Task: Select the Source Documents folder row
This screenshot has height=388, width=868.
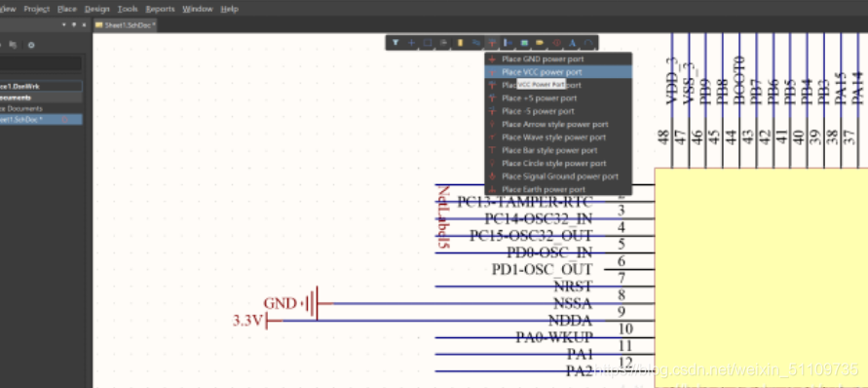Action: pyautogui.click(x=41, y=108)
